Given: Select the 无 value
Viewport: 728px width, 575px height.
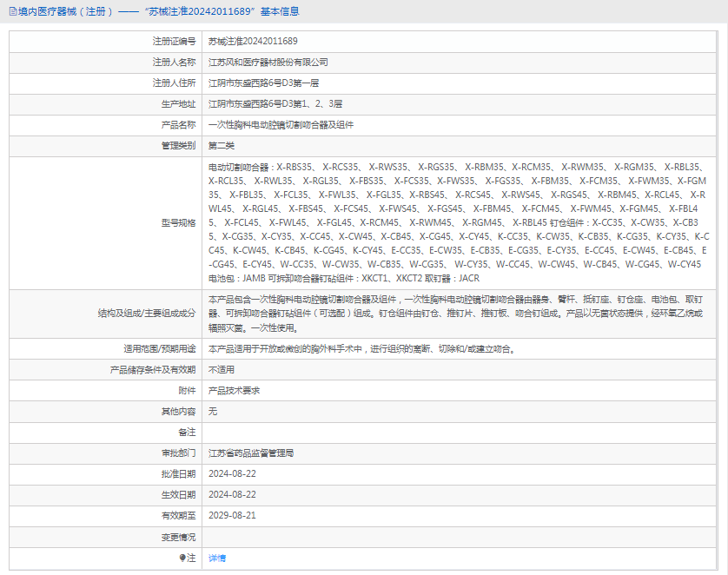Looking at the screenshot, I should [x=213, y=412].
